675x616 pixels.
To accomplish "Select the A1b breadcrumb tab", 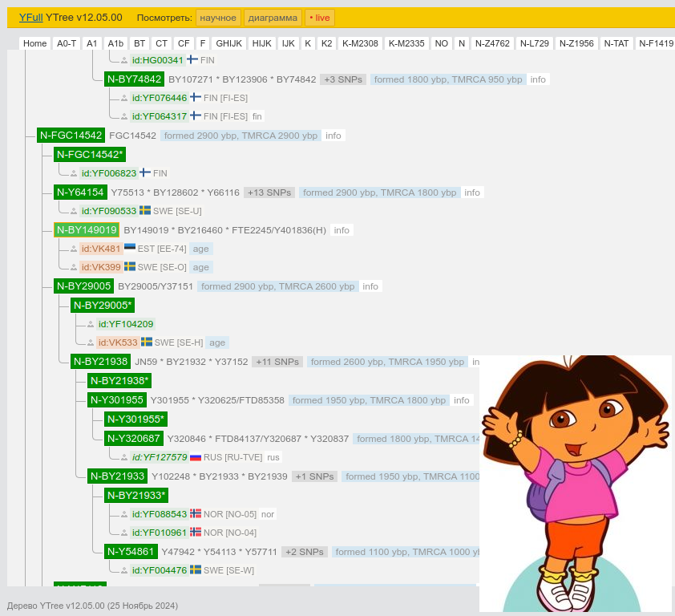I will click(x=115, y=43).
